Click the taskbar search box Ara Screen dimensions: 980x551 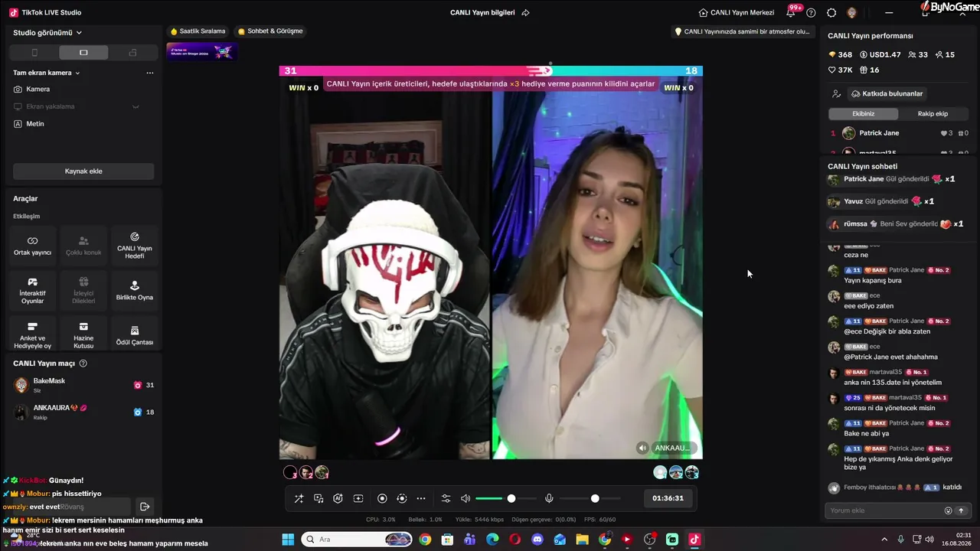(x=358, y=540)
